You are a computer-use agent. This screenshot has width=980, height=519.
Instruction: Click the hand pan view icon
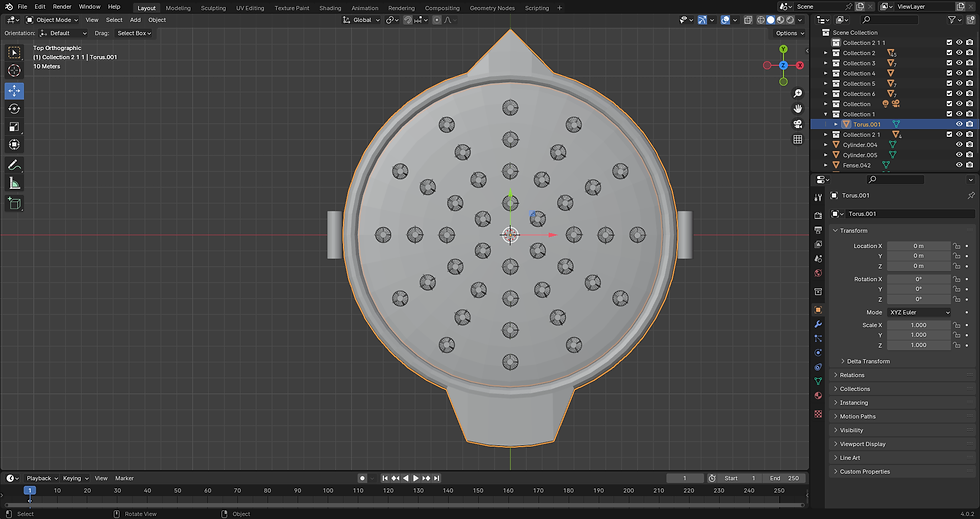pyautogui.click(x=798, y=108)
